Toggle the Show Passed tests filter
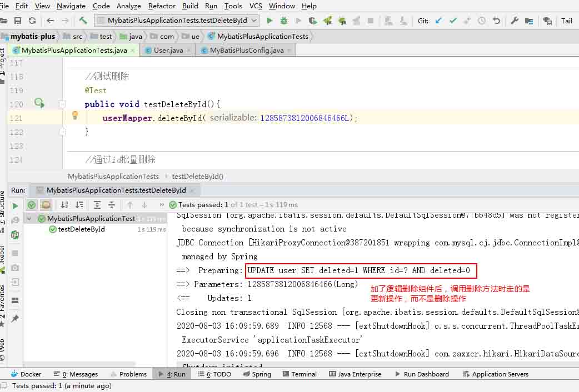The image size is (579, 392). pos(32,205)
